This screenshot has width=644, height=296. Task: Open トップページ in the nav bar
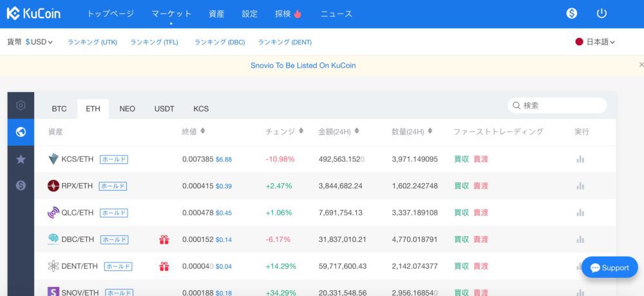(x=111, y=14)
